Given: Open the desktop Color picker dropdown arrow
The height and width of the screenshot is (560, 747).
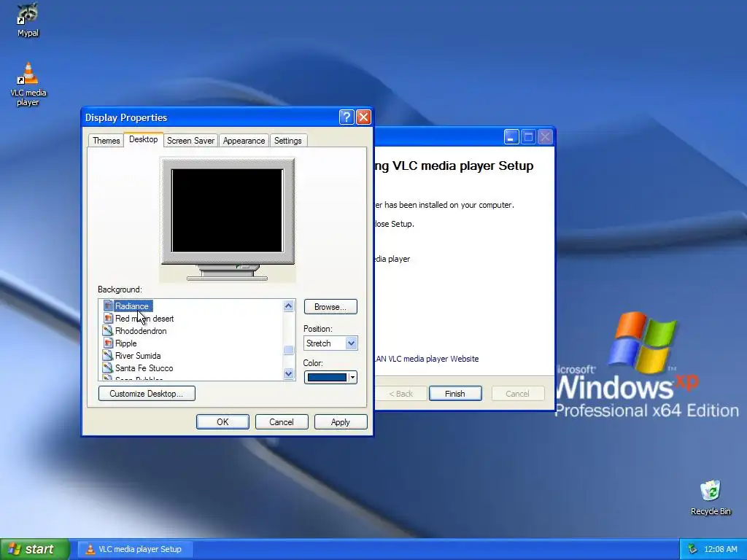Looking at the screenshot, I should [352, 377].
